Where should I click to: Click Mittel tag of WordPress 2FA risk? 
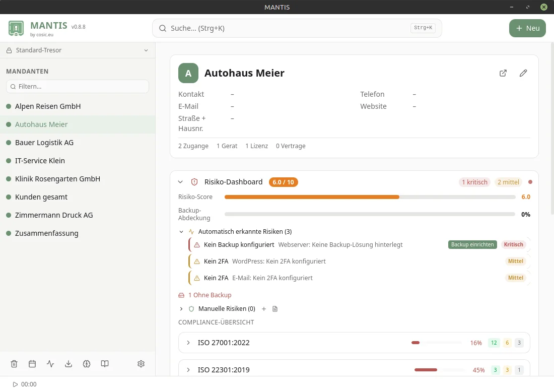coord(516,261)
